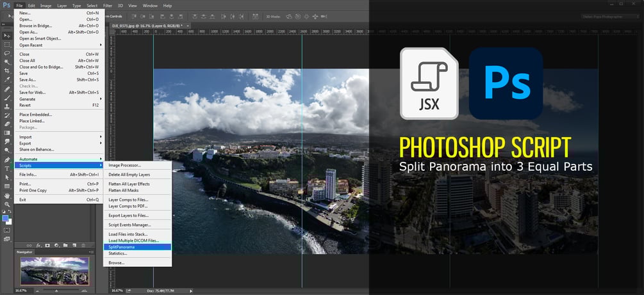Screen dimensions: 644x295
Task: Select the Zoom tool in the toolbar
Action: 7,204
